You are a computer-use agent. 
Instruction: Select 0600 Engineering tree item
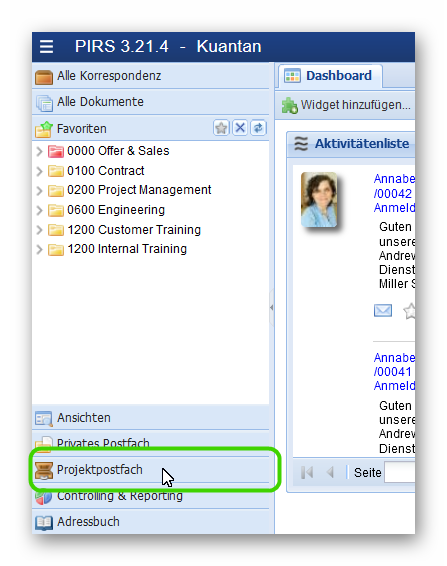point(116,210)
